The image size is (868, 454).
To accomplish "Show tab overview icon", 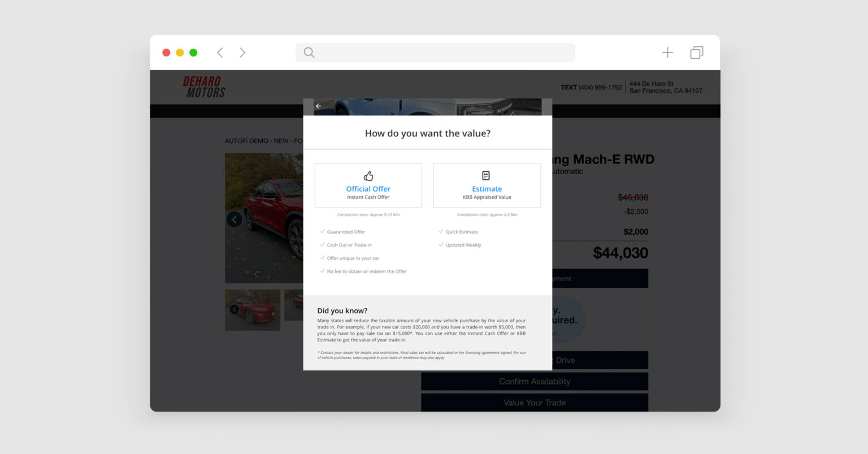I will (x=696, y=53).
